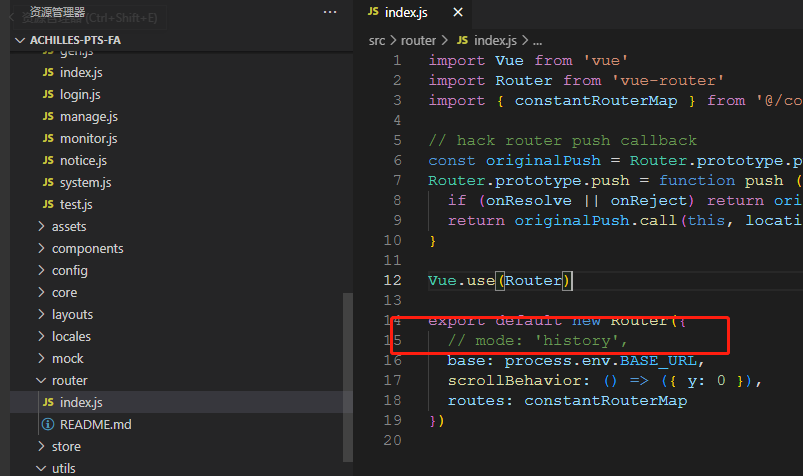Collapse the ACHILLES-PTS-FA project root
The height and width of the screenshot is (476, 803).
click(20, 40)
